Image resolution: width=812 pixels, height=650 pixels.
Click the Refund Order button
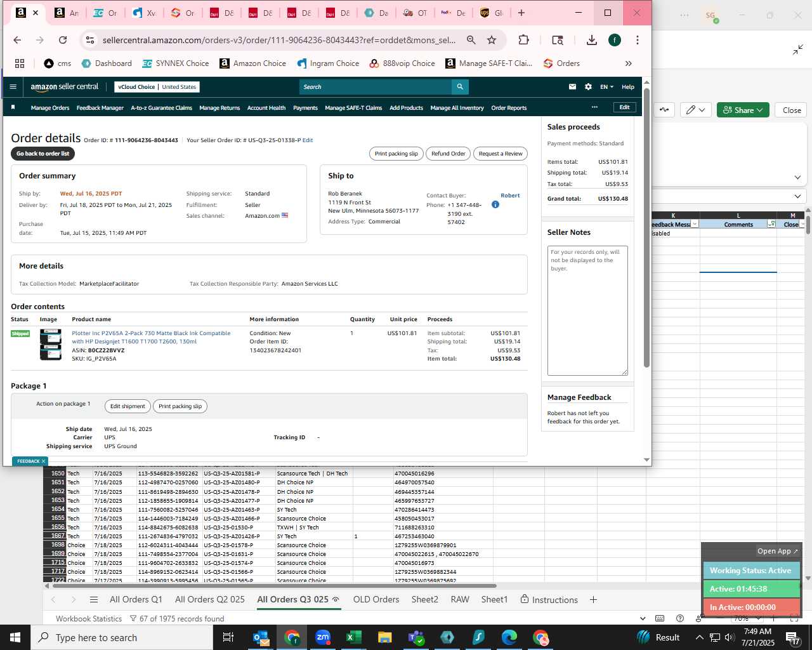pos(448,154)
